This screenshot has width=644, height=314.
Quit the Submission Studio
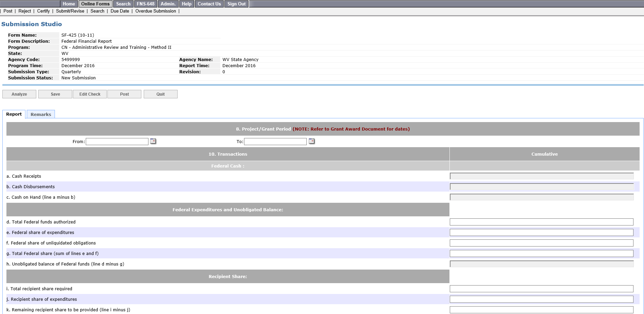[x=160, y=94]
